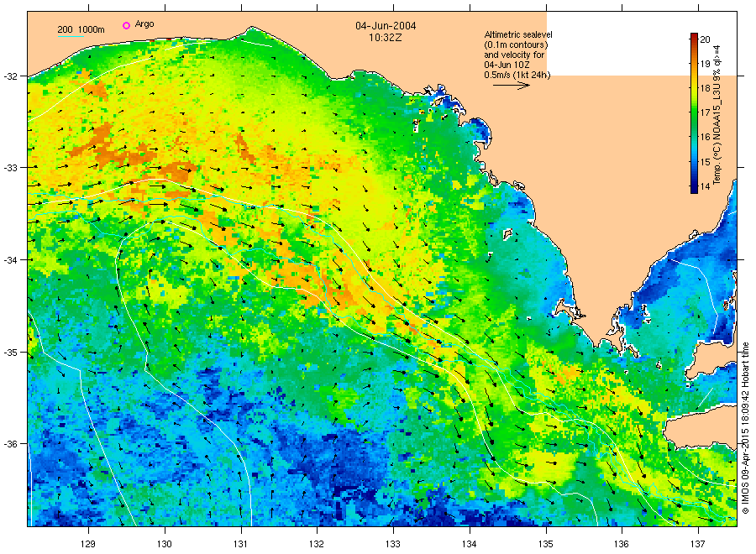Click the temperature color bar
756x554 pixels.
694,113
